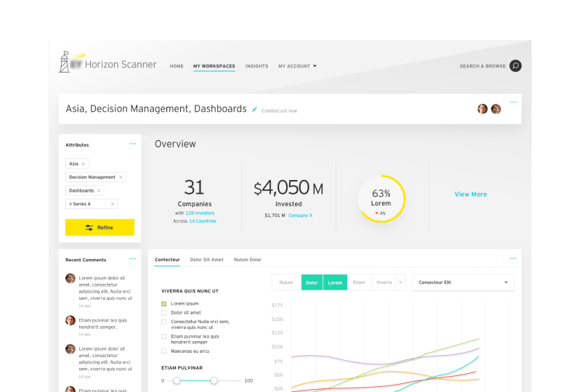The image size is (581, 392).
Task: Check the Dolor sit amet checkbox
Action: tap(164, 313)
